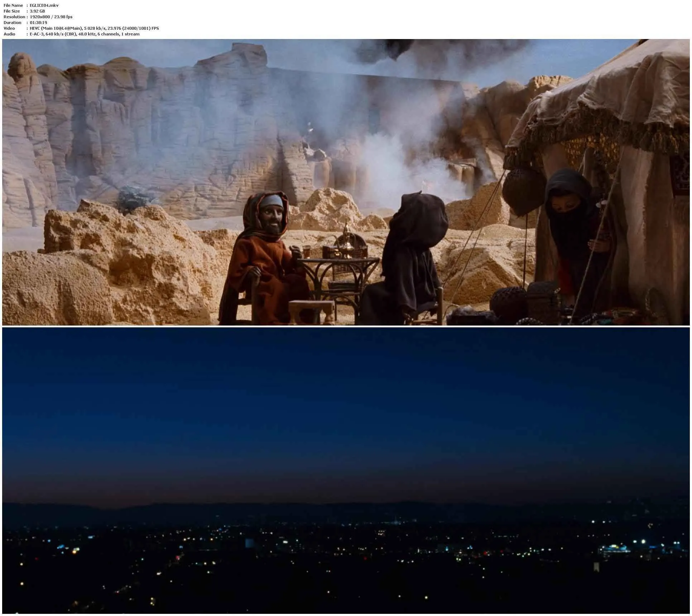Click the Resolution label

(14, 17)
